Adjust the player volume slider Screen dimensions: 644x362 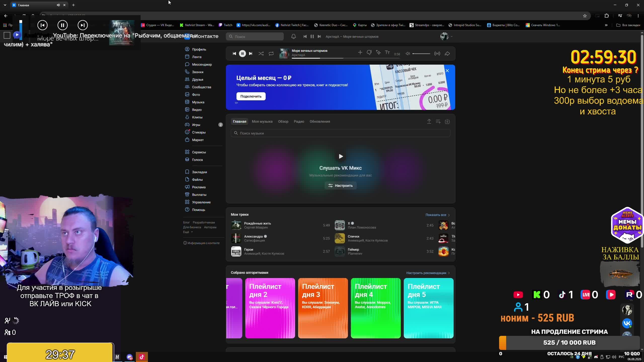coord(421,54)
